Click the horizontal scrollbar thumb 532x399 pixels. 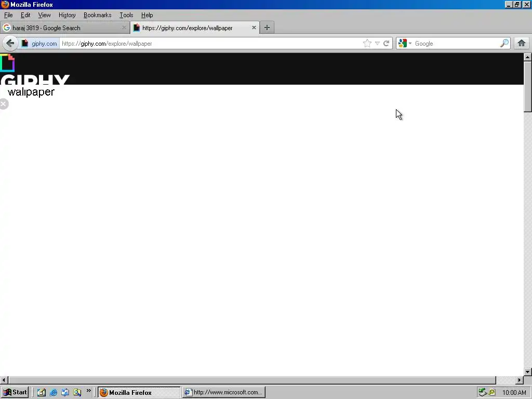point(252,380)
